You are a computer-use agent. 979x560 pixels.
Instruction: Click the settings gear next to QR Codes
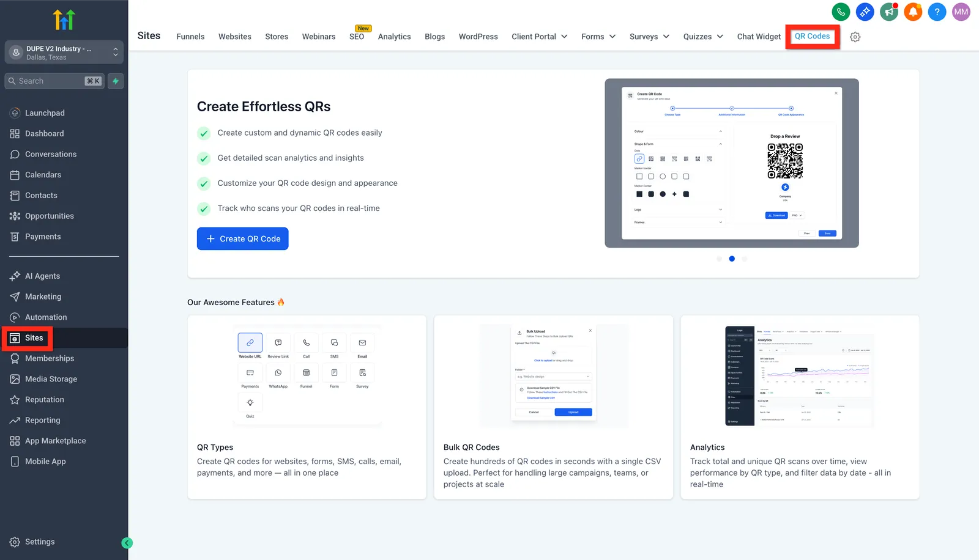(x=855, y=37)
